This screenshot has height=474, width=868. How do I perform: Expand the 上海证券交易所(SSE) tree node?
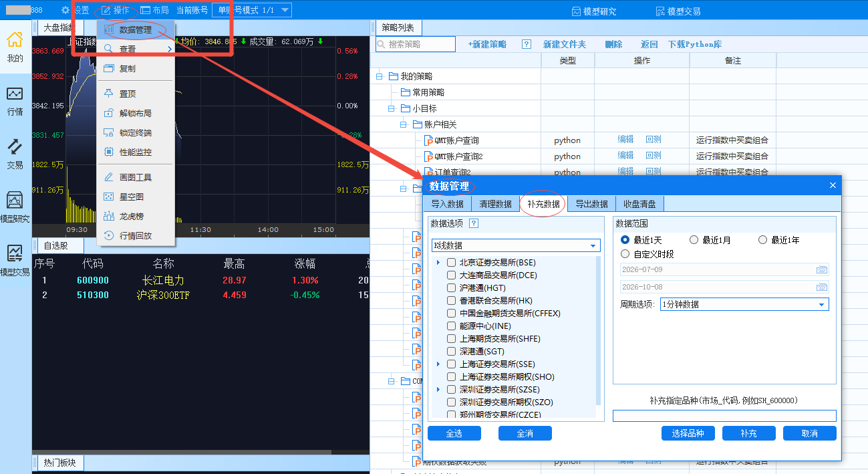click(438, 364)
